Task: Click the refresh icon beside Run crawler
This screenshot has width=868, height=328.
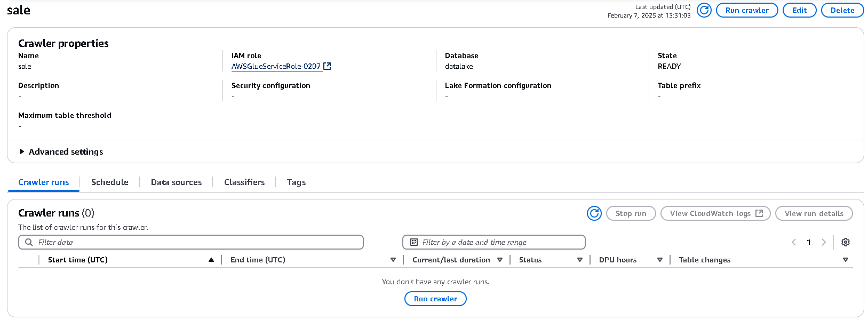Action: pos(704,10)
